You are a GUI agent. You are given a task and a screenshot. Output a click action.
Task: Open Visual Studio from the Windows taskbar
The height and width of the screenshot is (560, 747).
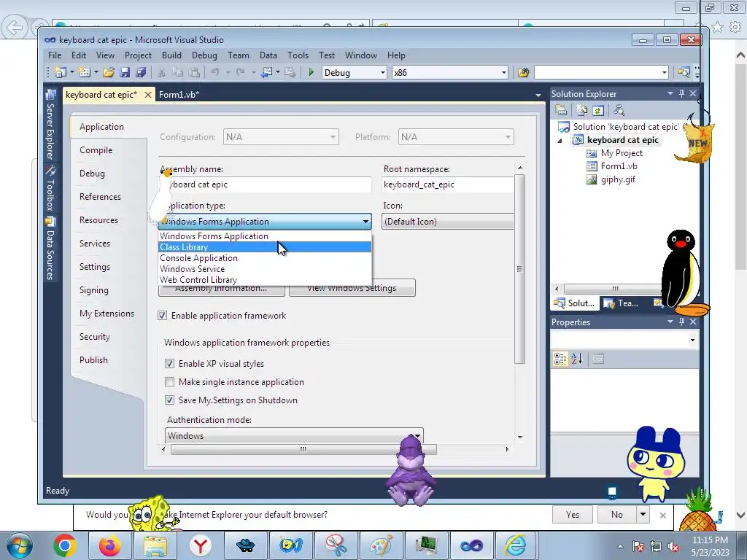pos(471,545)
